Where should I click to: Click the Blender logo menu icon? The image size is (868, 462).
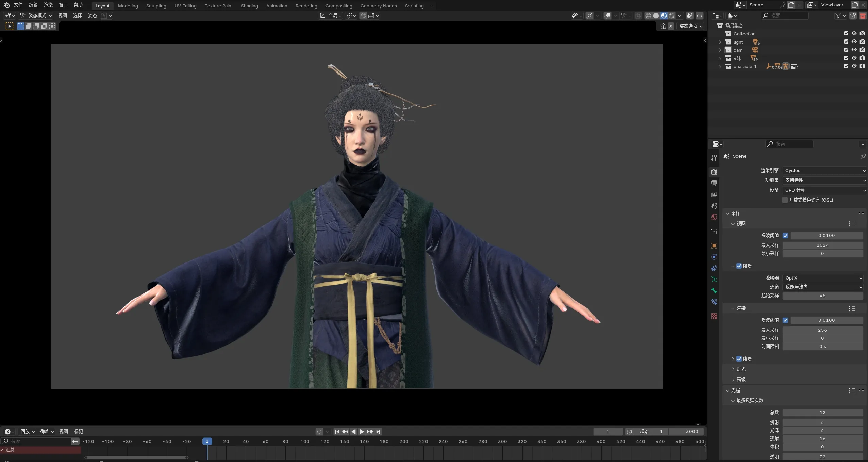pyautogui.click(x=6, y=5)
